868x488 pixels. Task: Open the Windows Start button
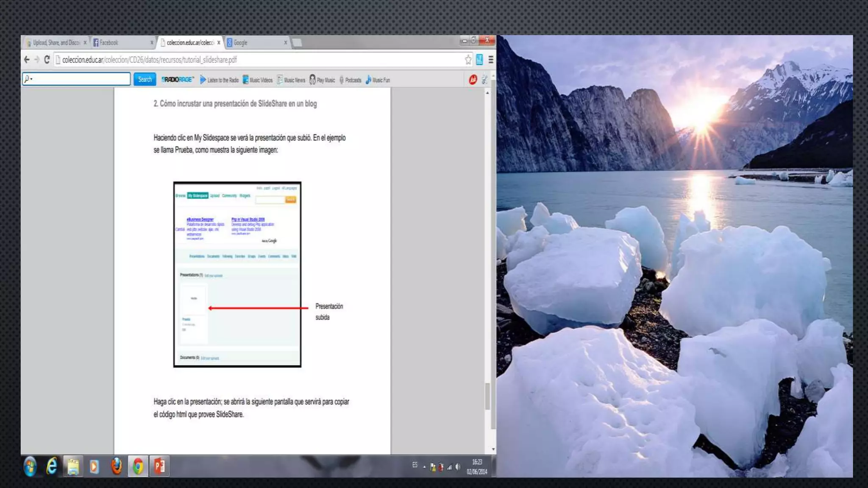point(30,466)
